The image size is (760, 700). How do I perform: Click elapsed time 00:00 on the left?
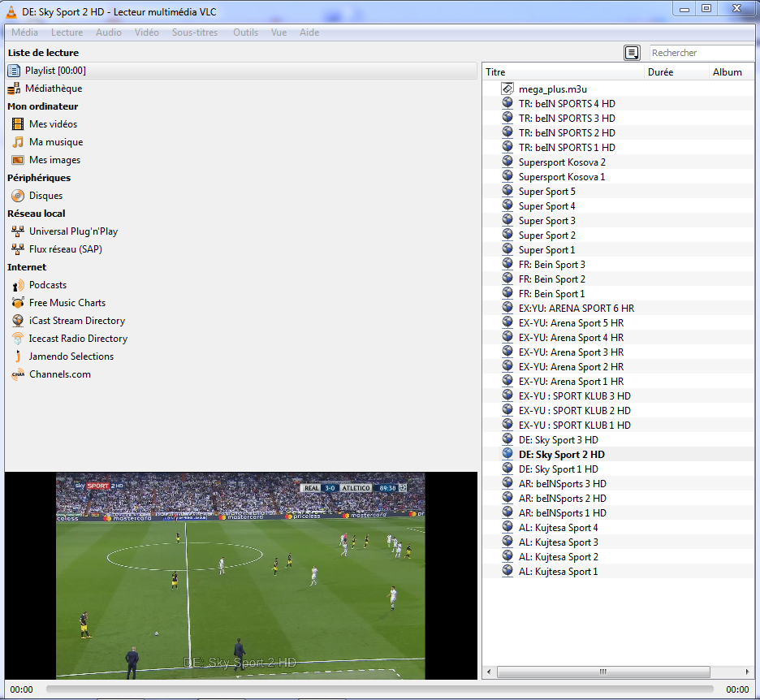click(21, 689)
